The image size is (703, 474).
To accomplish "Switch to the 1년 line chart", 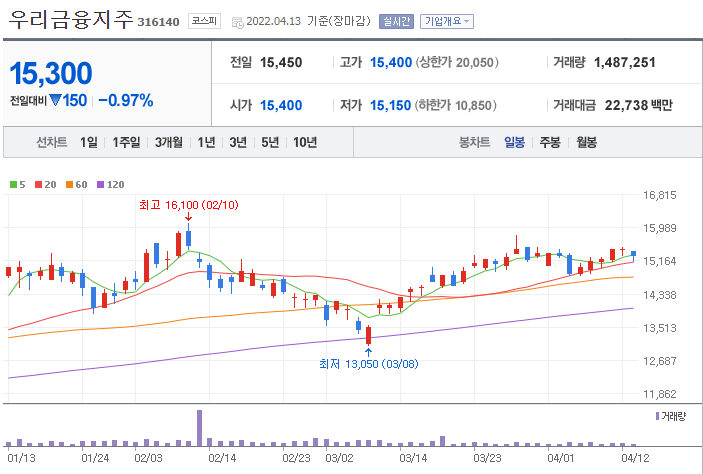I will [x=206, y=143].
